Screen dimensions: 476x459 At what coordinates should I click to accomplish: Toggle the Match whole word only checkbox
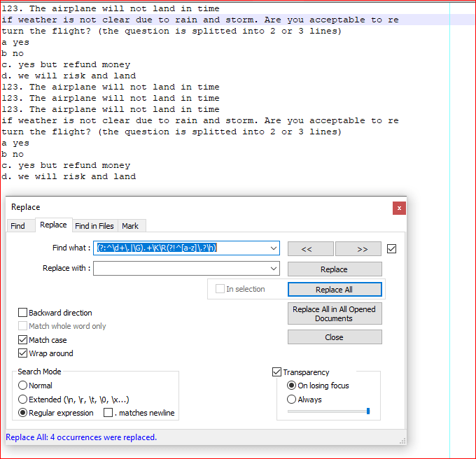click(x=23, y=326)
